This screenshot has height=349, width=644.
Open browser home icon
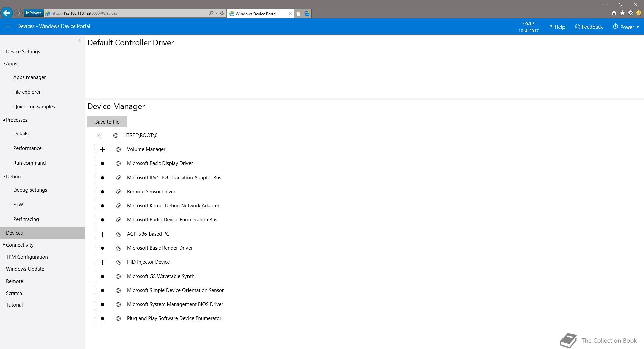coord(614,13)
